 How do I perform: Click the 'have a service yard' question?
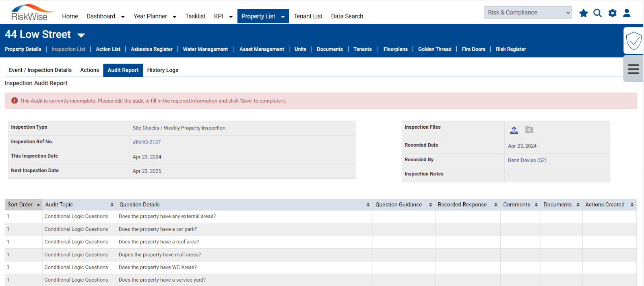(162, 280)
